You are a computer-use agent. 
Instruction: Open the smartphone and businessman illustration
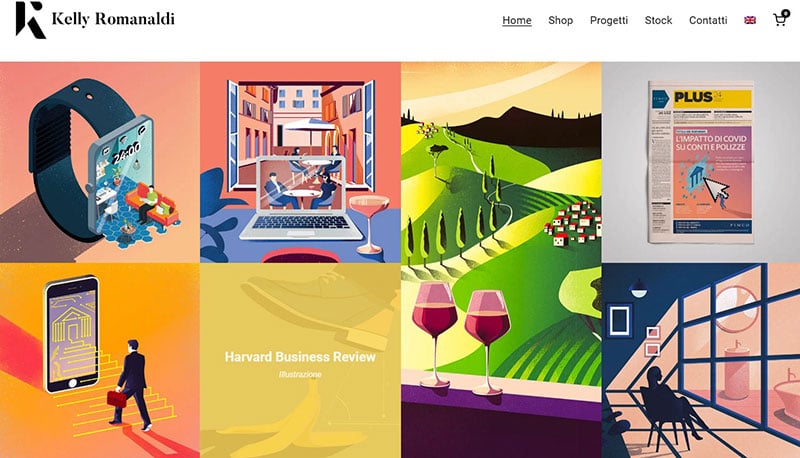click(100, 360)
